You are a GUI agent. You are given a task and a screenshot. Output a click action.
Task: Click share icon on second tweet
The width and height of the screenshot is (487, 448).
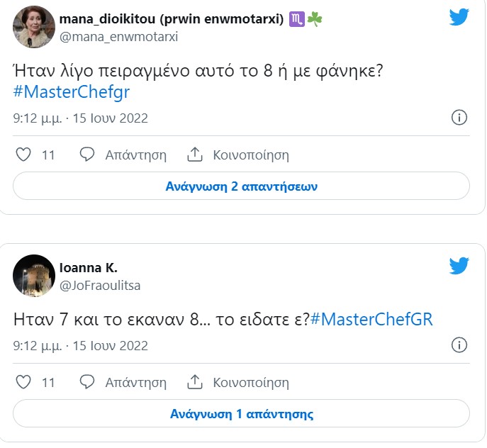point(195,382)
